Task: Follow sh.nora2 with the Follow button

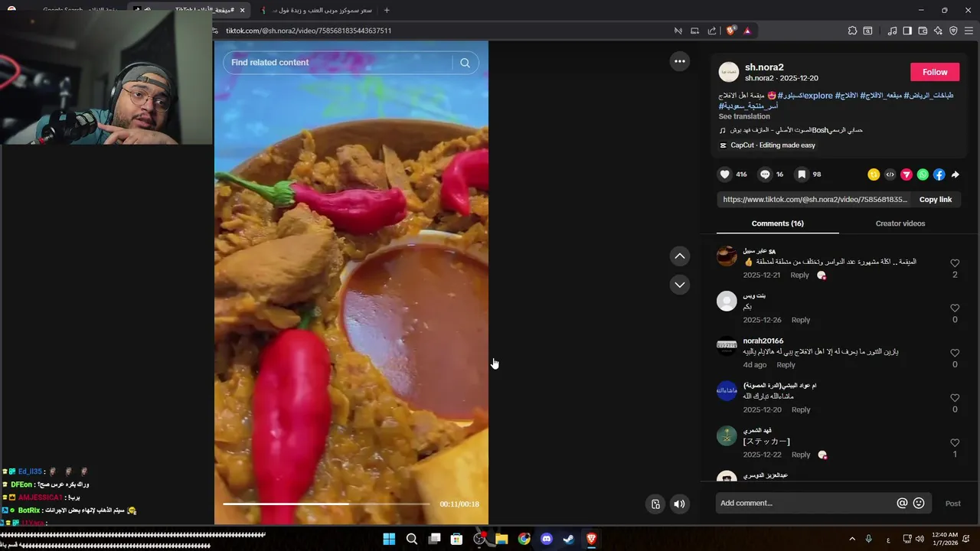Action: click(935, 72)
